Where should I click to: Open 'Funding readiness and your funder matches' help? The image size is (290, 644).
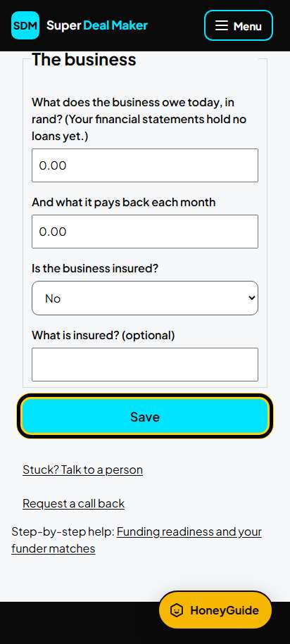coord(137,540)
